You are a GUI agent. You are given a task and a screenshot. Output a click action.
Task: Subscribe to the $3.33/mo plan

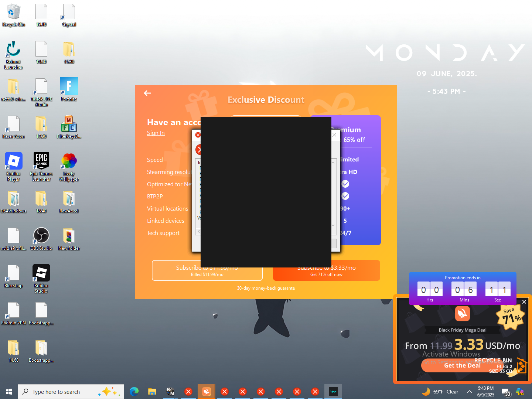pyautogui.click(x=327, y=270)
